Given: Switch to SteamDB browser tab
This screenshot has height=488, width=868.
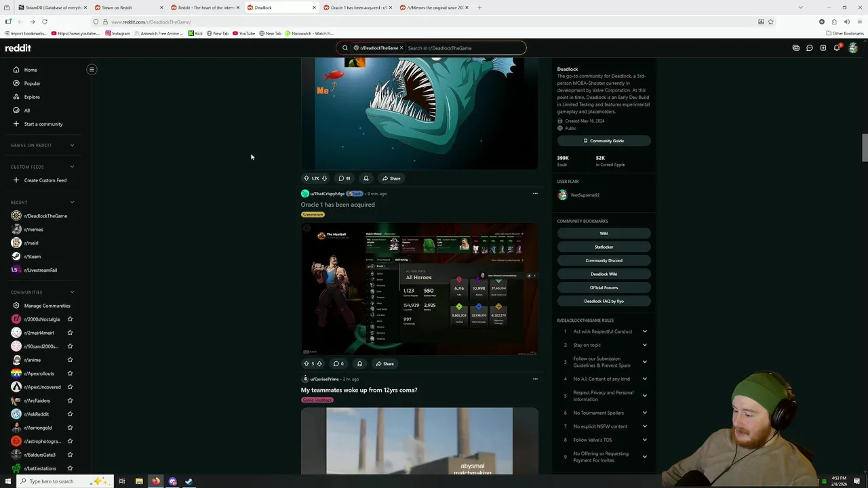Looking at the screenshot, I should [x=51, y=7].
